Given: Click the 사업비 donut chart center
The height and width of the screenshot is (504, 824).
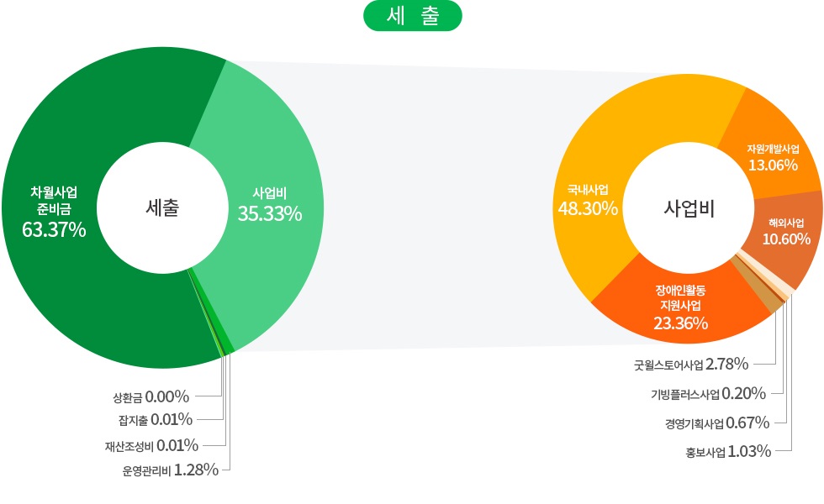Looking at the screenshot, I should [x=689, y=208].
